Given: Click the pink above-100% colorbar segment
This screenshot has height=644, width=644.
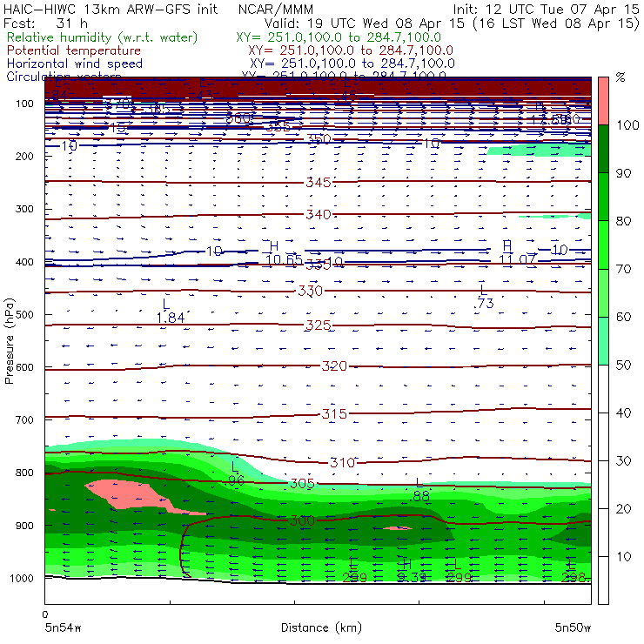Looking at the screenshot, I should (x=603, y=101).
